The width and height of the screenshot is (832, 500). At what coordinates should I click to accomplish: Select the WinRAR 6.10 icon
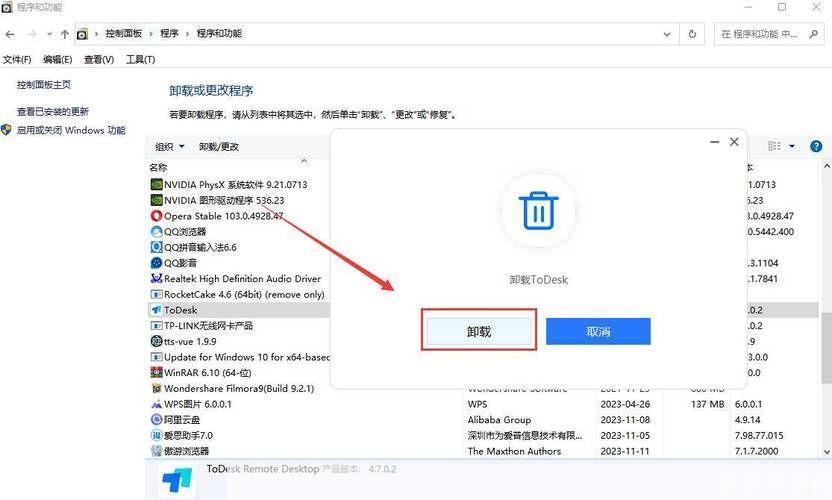[156, 372]
